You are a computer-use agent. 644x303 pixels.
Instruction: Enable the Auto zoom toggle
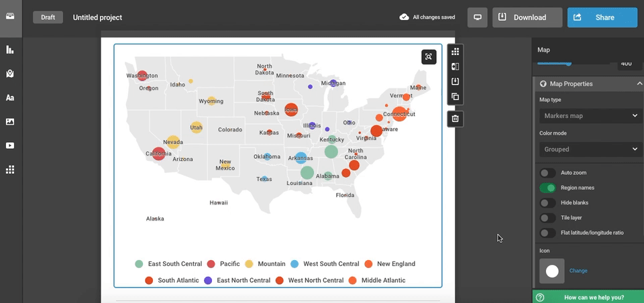(x=548, y=173)
